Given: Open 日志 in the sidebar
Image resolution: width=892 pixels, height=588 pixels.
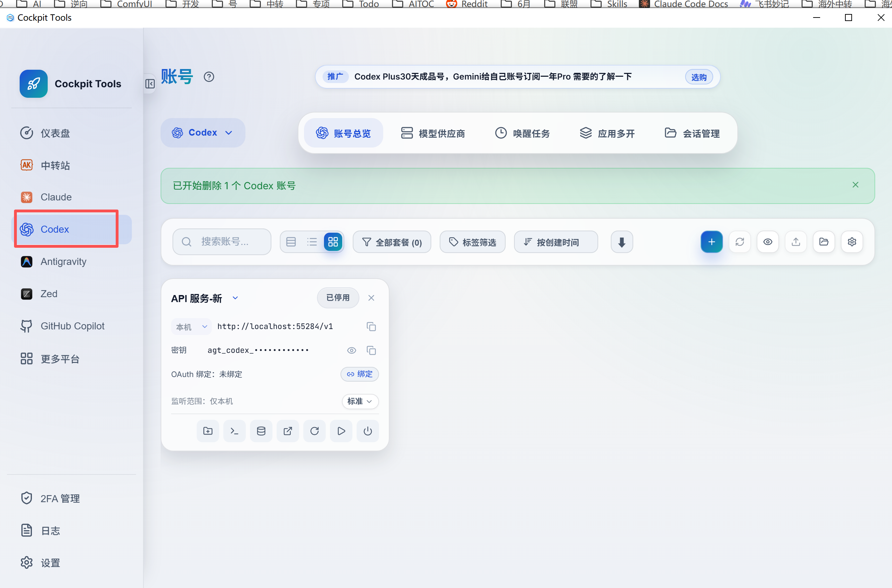Looking at the screenshot, I should (x=71, y=531).
